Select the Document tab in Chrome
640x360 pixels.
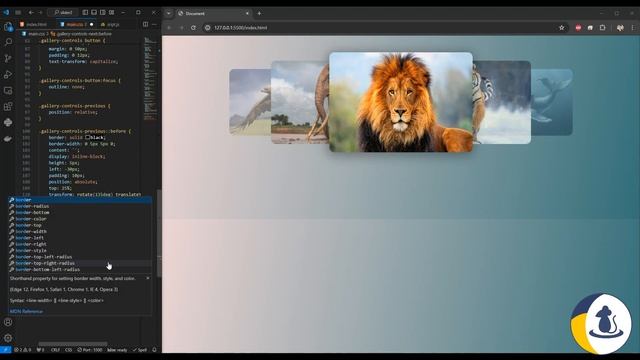pyautogui.click(x=214, y=13)
